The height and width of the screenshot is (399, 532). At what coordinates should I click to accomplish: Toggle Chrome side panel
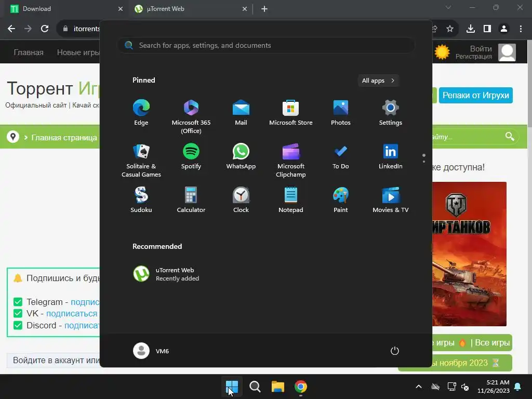click(x=487, y=29)
